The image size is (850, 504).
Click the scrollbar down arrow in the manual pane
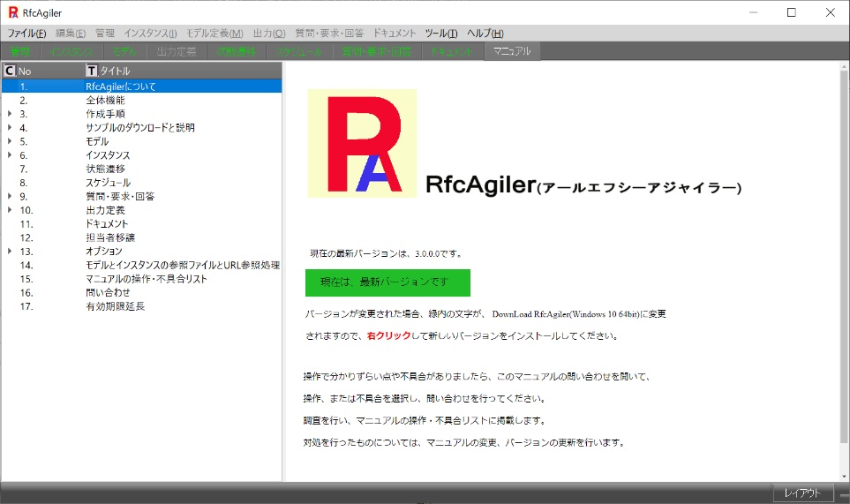tap(844, 477)
